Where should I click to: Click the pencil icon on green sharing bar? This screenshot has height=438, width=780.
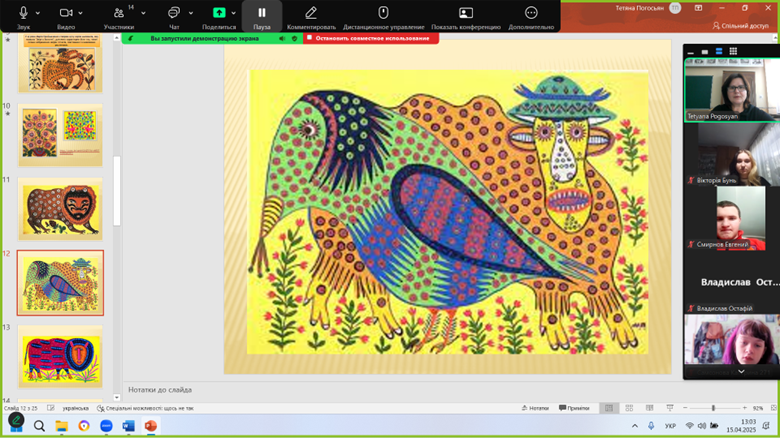[130, 38]
